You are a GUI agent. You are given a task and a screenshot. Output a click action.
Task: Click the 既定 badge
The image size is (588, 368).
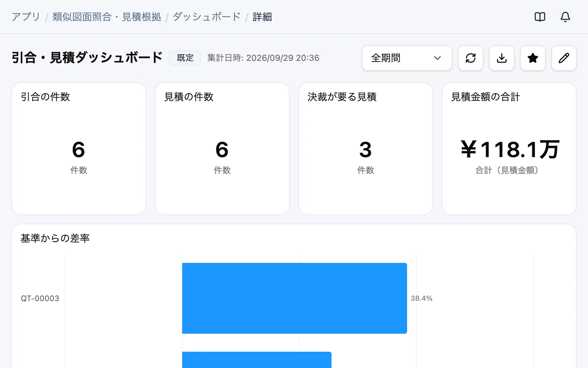tap(185, 58)
